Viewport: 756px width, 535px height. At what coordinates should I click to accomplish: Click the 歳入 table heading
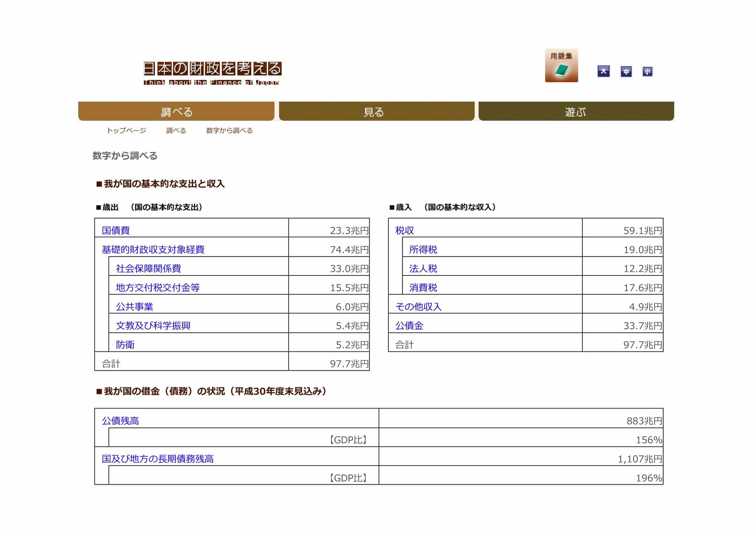(443, 207)
